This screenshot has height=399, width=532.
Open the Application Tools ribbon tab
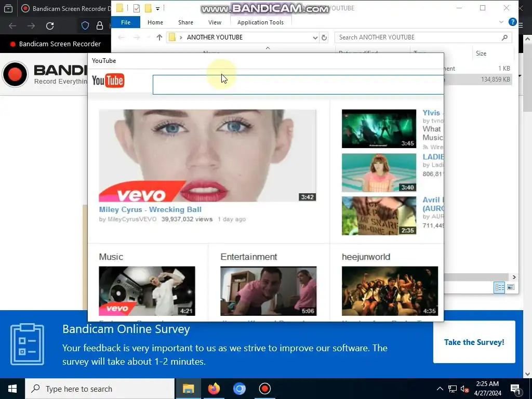(x=260, y=22)
